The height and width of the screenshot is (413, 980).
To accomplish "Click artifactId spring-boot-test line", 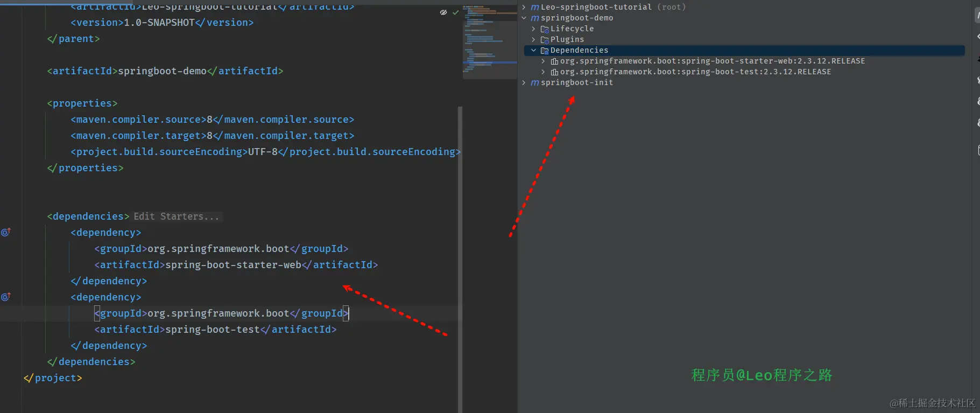I will [215, 330].
